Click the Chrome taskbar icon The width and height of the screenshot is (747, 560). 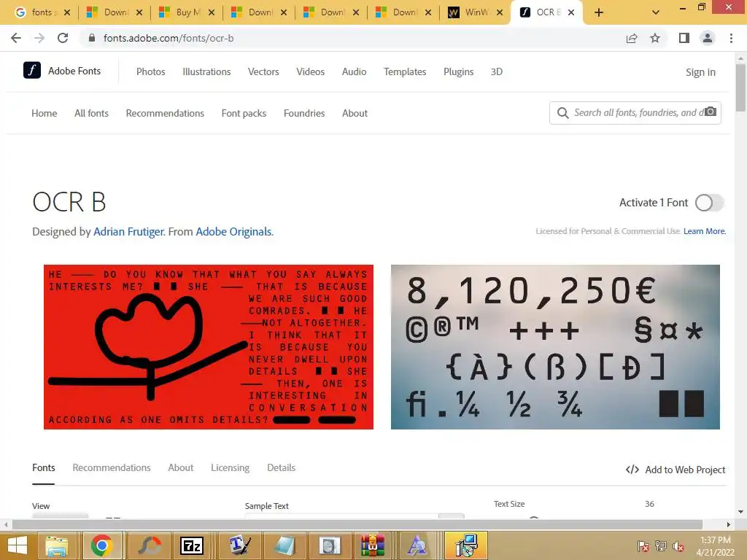click(101, 545)
